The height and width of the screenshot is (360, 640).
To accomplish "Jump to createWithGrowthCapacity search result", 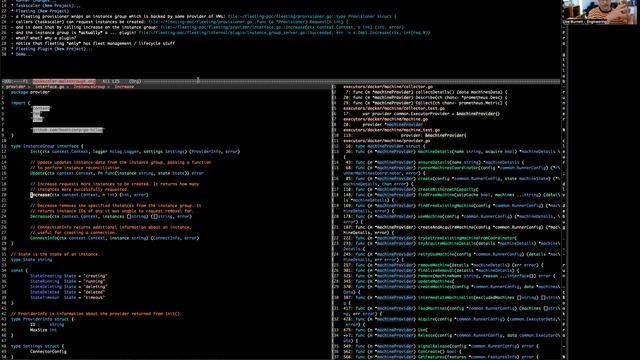I will pos(417,189).
